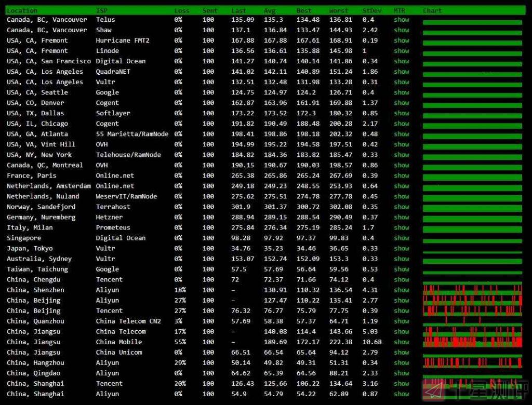Click the Location column header
Viewport: 532px width, 405px height.
22,10
